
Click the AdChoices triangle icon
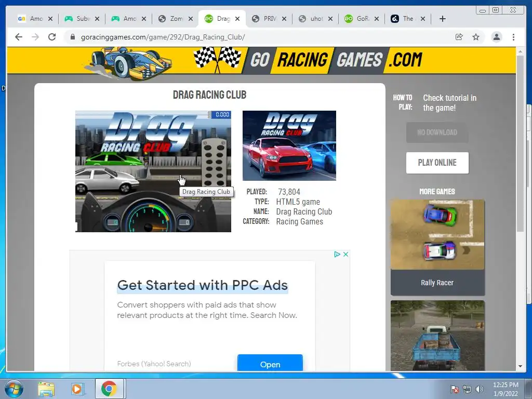pyautogui.click(x=337, y=254)
